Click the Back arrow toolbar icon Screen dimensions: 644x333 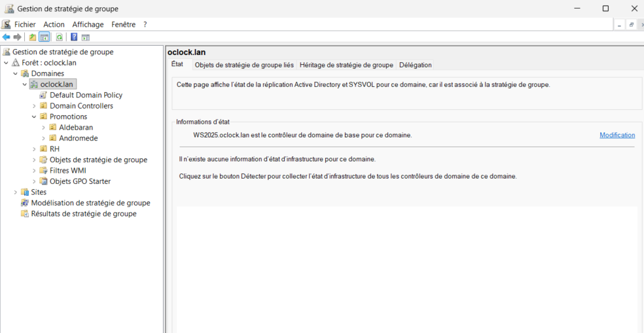[7, 37]
